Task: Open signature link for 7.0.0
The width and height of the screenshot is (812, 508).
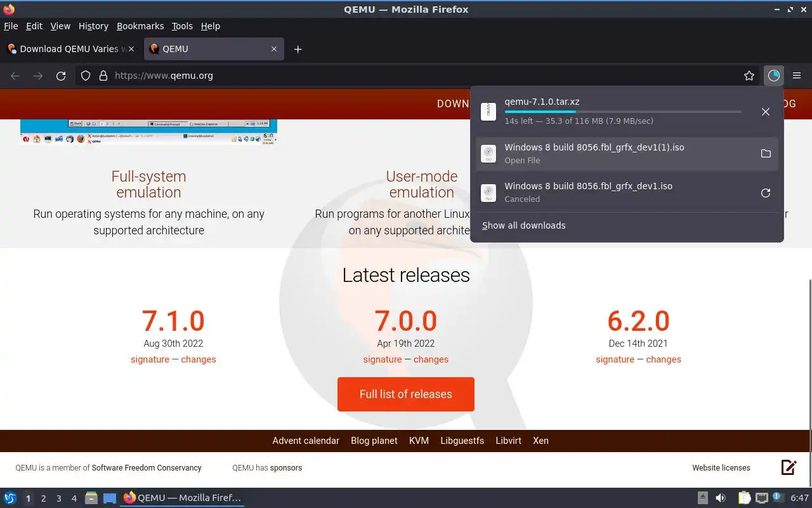Action: (x=382, y=359)
